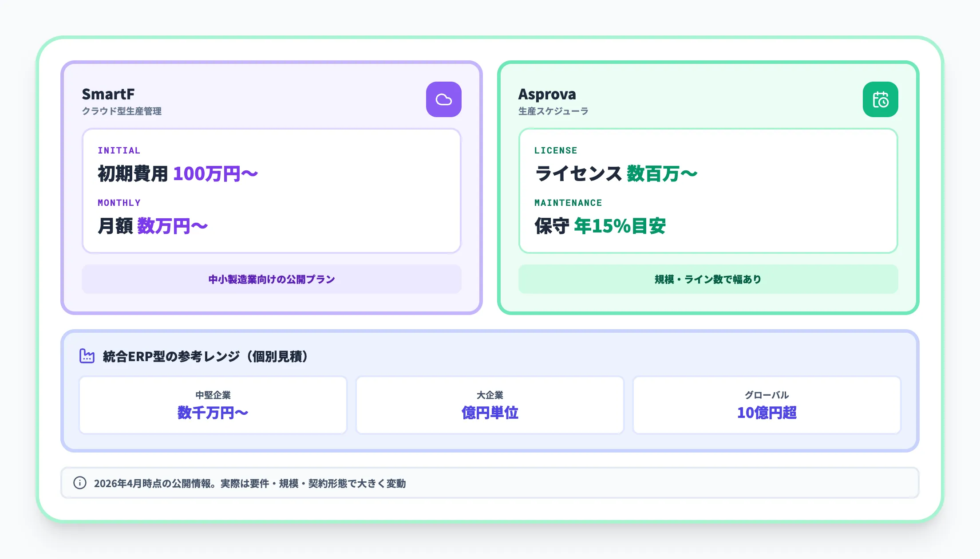
Task: Click the MAINTENANCE label
Action: [x=568, y=203]
